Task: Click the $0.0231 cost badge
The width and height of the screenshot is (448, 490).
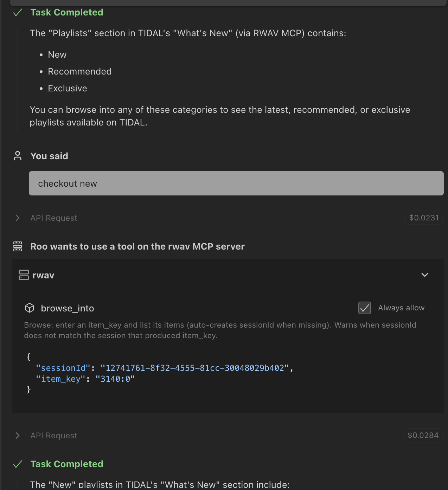Action: point(424,218)
